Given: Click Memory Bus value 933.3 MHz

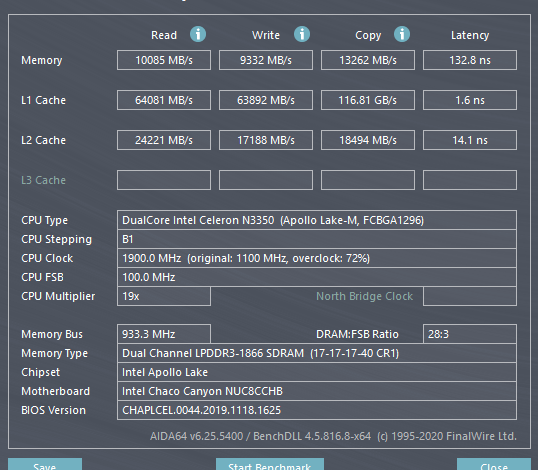Looking at the screenshot, I should point(164,334).
